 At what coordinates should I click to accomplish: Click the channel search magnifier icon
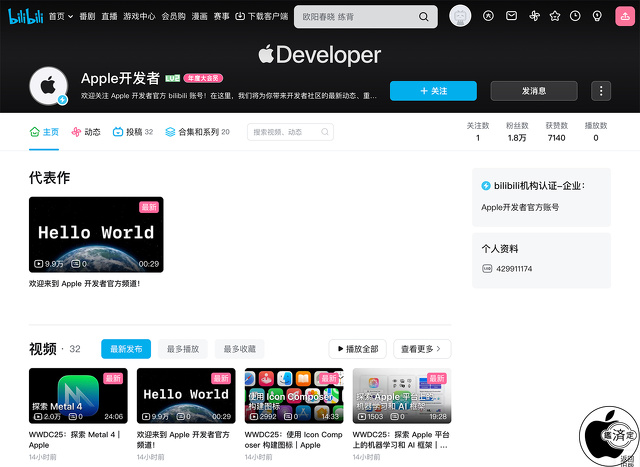coord(324,132)
